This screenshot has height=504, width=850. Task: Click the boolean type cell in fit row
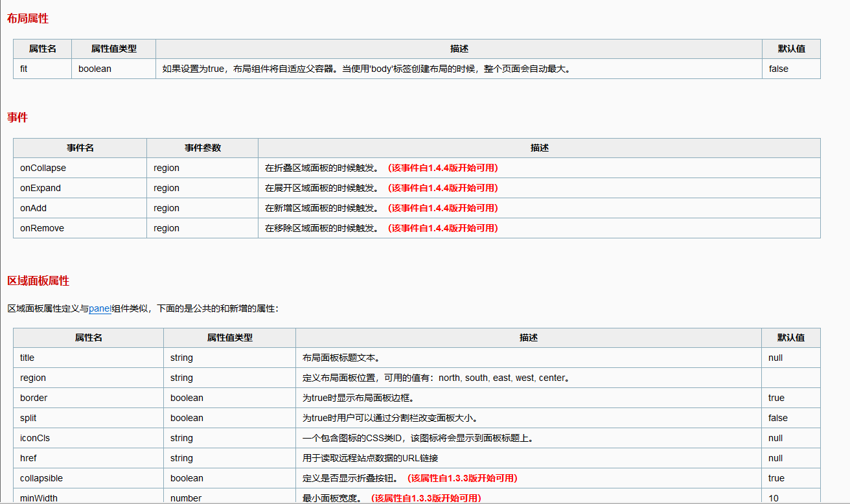(113, 69)
